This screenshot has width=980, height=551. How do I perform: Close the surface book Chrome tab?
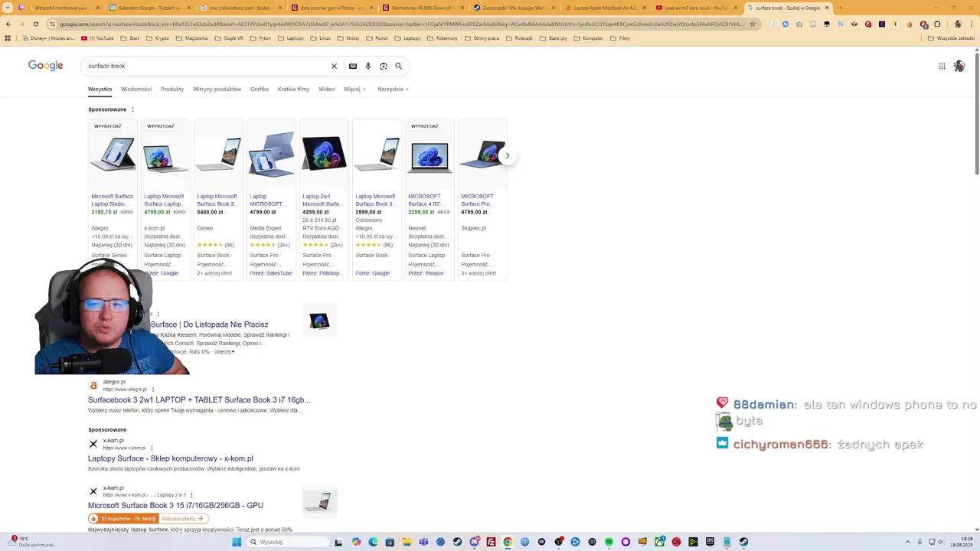tap(827, 8)
